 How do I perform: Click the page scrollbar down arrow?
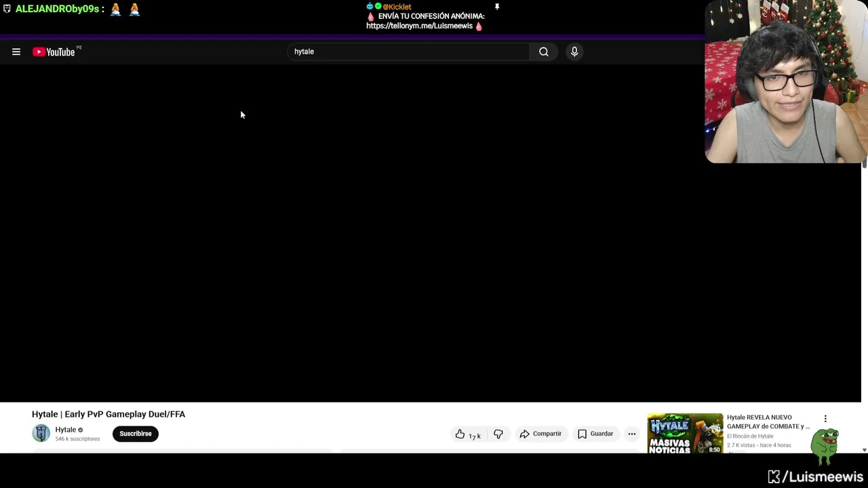864,450
